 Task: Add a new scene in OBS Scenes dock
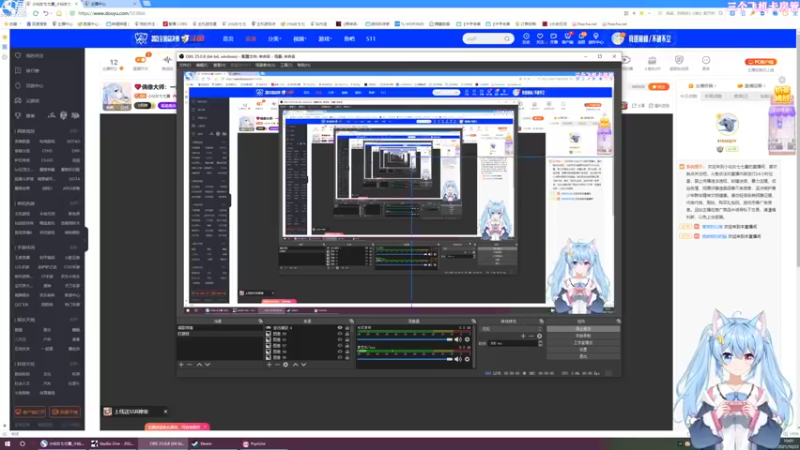[x=181, y=364]
